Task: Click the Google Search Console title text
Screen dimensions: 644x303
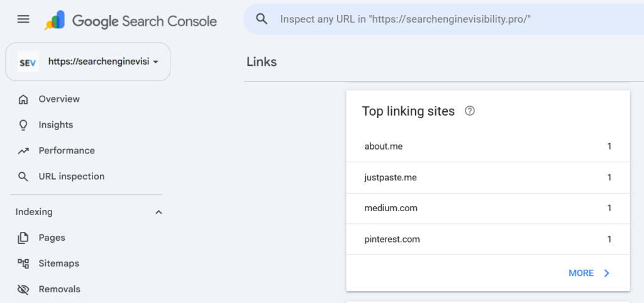Action: tap(145, 20)
